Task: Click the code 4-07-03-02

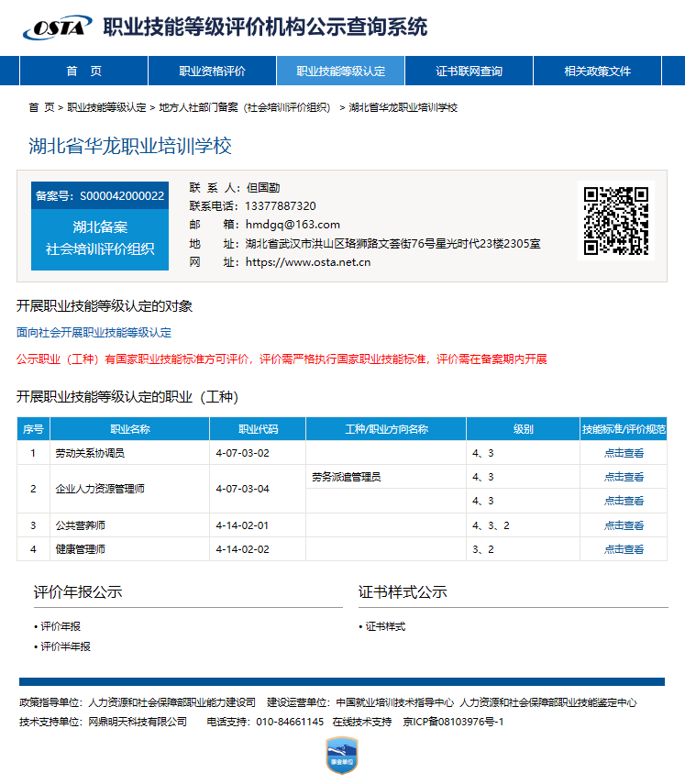Action: (242, 453)
